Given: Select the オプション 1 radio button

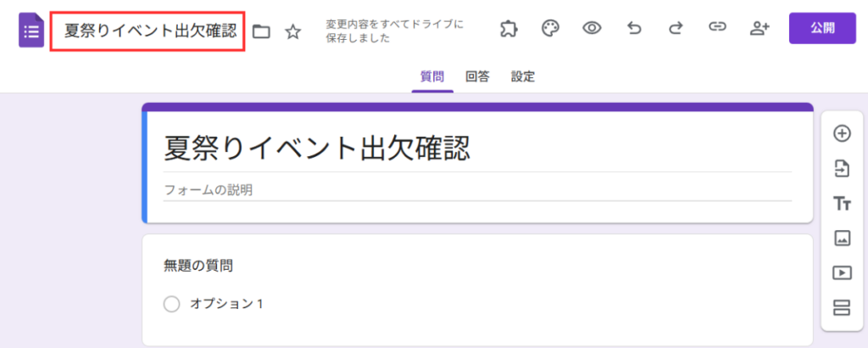Looking at the screenshot, I should tap(171, 304).
